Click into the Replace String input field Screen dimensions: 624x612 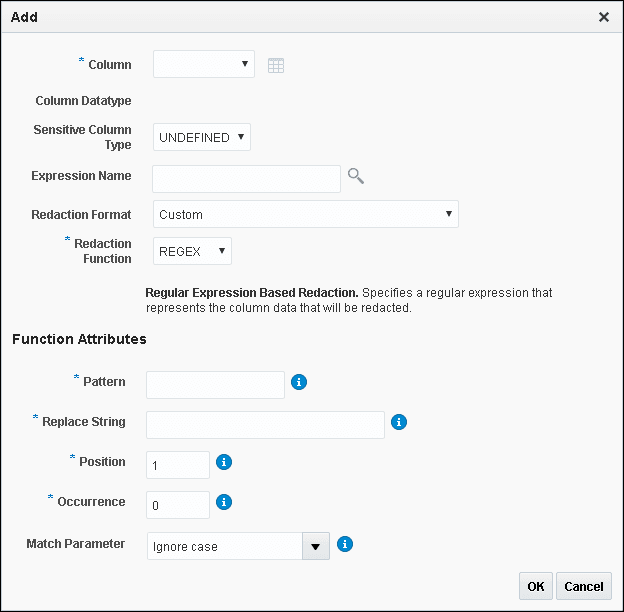tap(265, 424)
